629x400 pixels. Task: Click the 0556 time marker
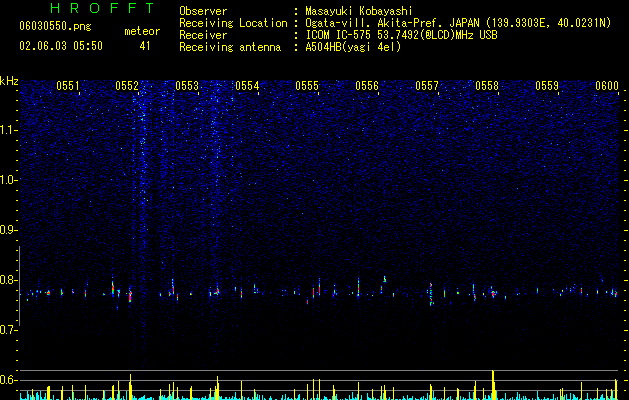tap(367, 86)
